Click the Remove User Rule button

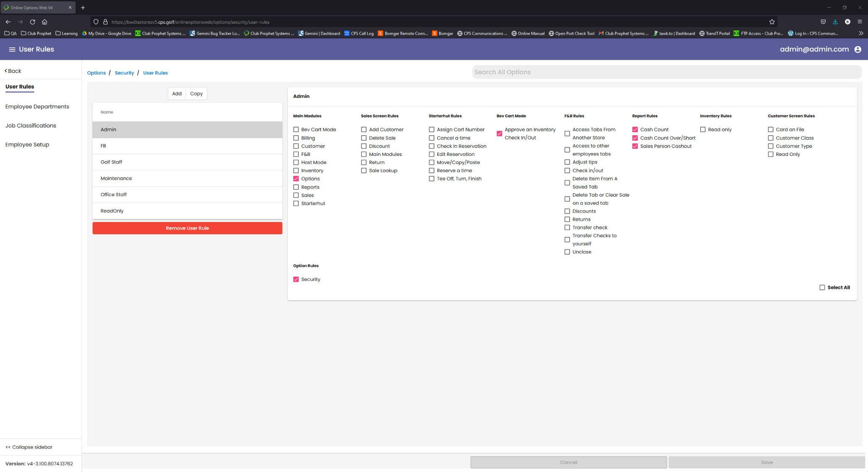click(x=187, y=228)
